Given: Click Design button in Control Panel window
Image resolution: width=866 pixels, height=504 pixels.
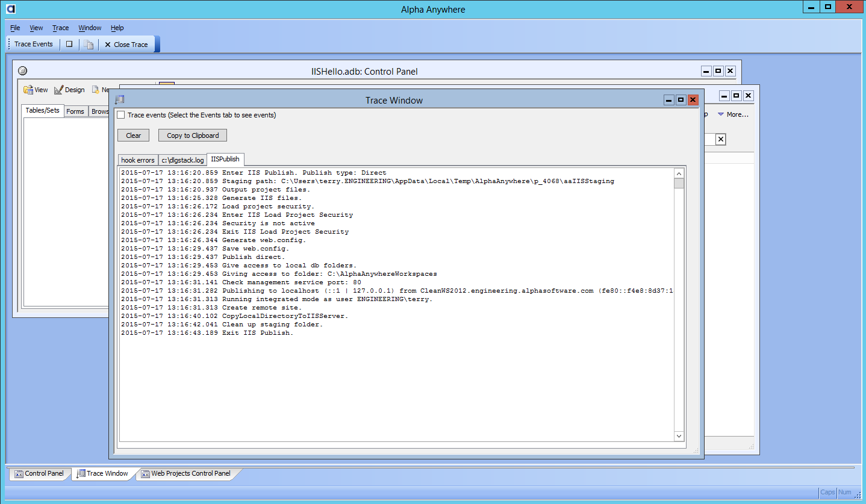Looking at the screenshot, I should click(x=69, y=90).
